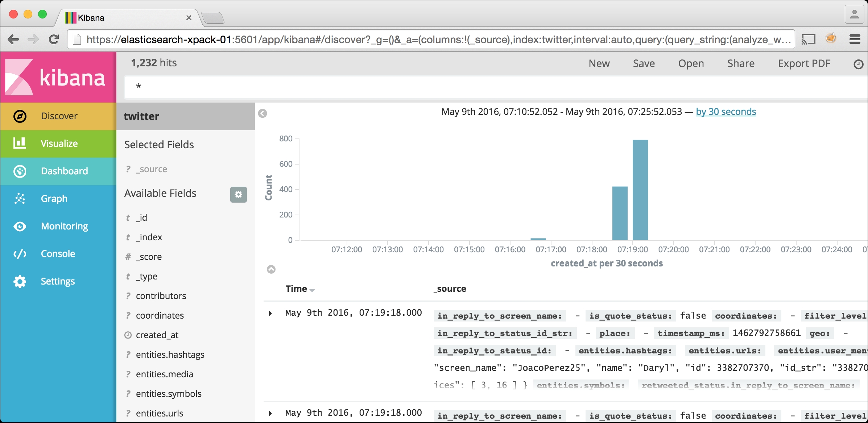This screenshot has width=868, height=423.
Task: Click the _index field
Action: 149,237
